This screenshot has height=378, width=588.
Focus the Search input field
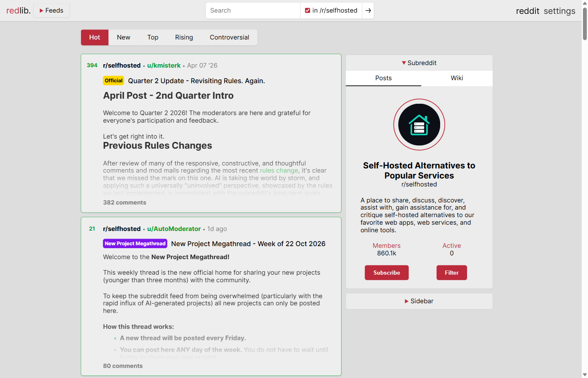[x=253, y=10]
